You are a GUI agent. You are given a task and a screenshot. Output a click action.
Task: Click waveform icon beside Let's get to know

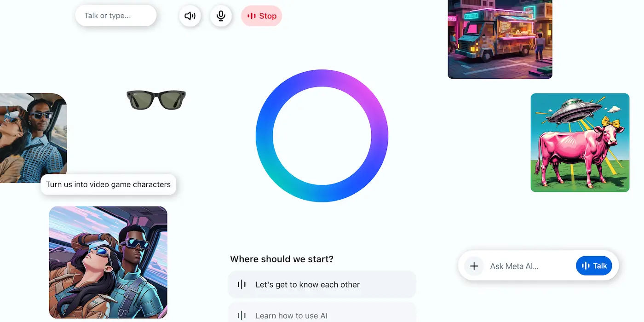[241, 284]
